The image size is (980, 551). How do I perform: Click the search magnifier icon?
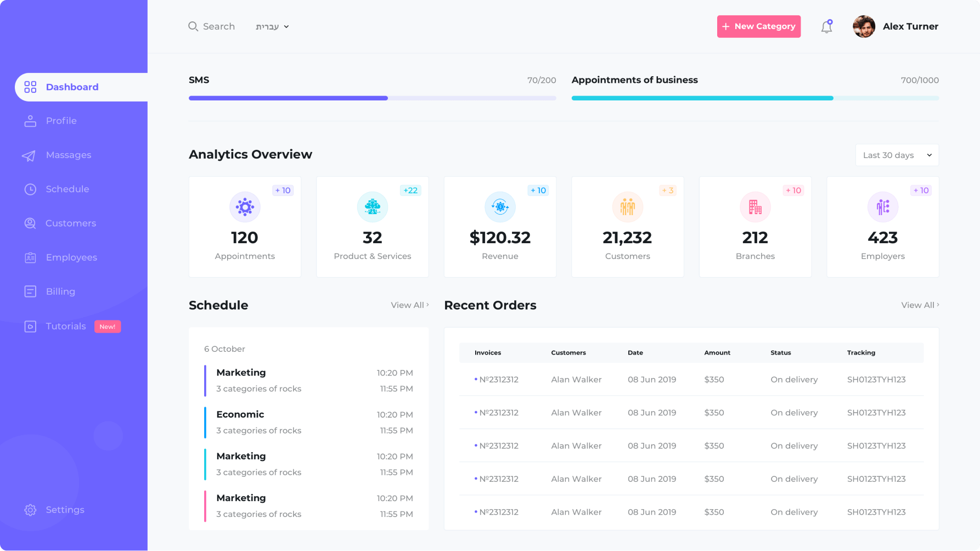click(x=193, y=26)
